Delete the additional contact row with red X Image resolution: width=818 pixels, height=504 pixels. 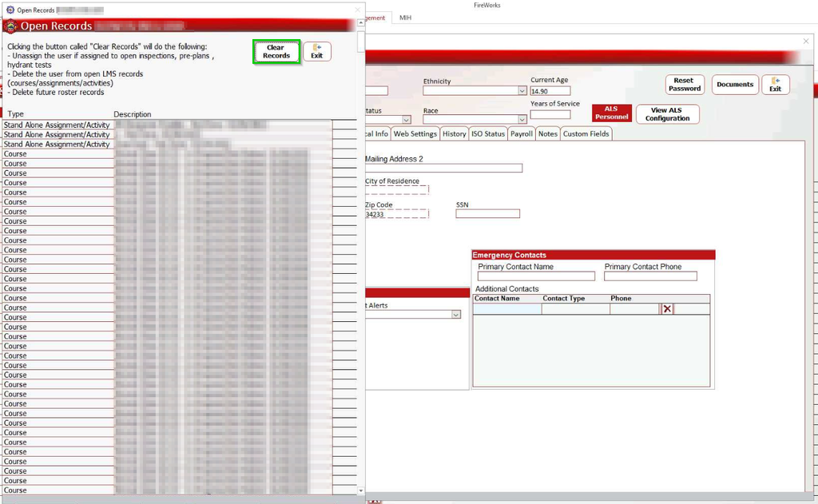(667, 309)
